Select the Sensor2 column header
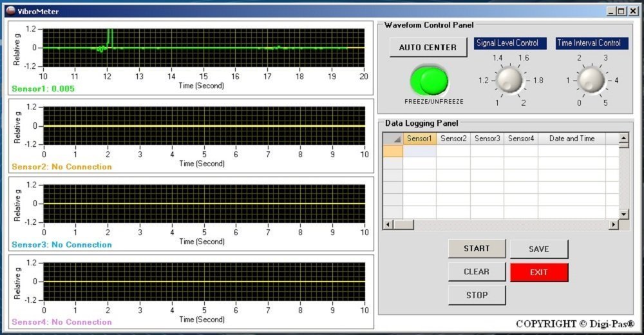This screenshot has height=335, width=644. pyautogui.click(x=453, y=139)
